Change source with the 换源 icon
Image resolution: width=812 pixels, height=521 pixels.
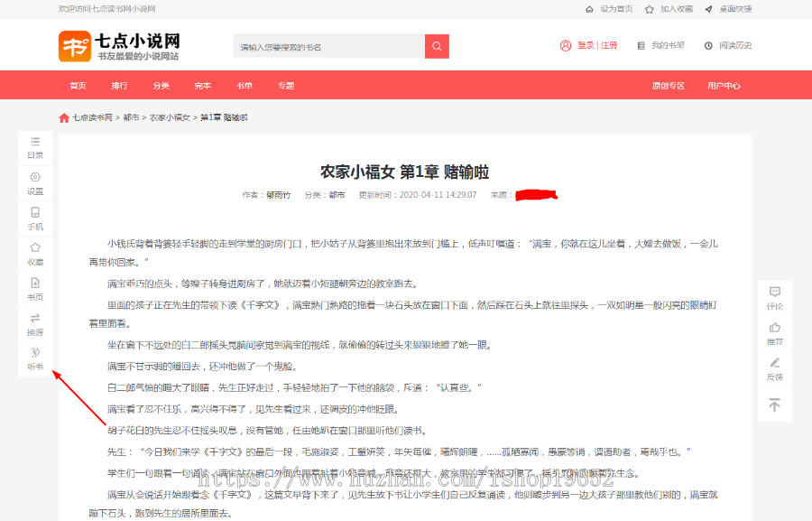pyautogui.click(x=34, y=324)
